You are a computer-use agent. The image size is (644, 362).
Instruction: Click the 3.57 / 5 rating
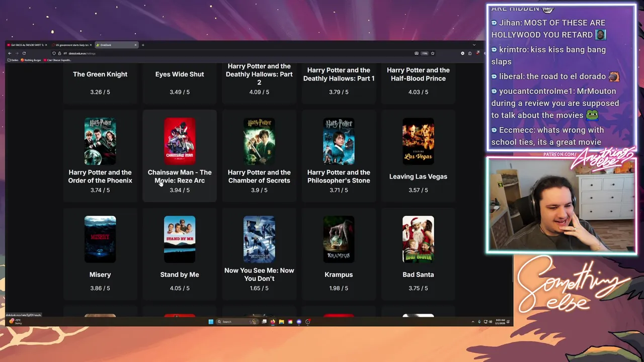[418, 190]
